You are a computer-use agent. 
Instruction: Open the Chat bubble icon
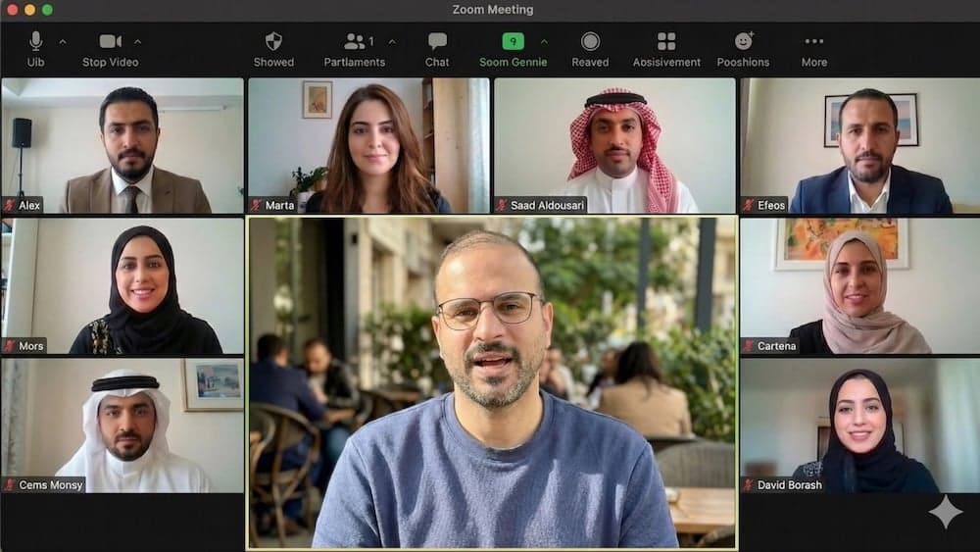coord(437,41)
